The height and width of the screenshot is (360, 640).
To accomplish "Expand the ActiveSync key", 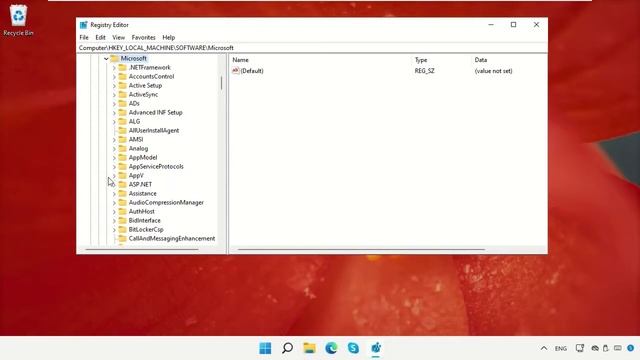I will coord(114,95).
